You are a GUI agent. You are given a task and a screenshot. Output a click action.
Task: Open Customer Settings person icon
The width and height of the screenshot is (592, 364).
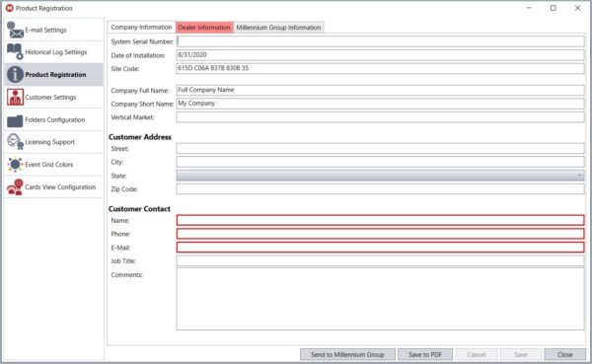pos(15,97)
